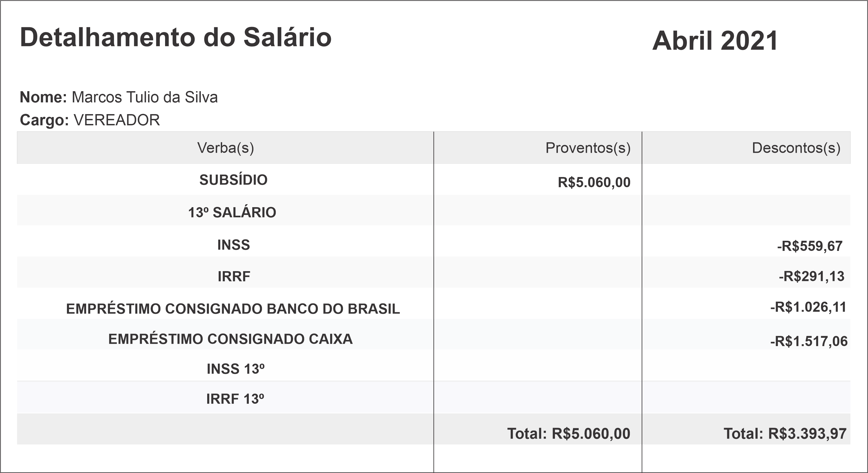Select the Caixa loan value -R$1.517,06

click(x=808, y=342)
